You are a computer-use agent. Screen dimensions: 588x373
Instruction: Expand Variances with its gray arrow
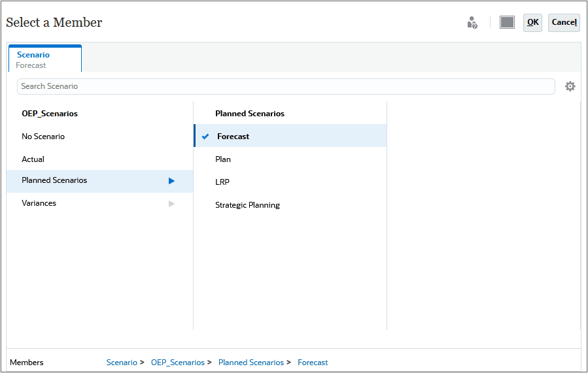click(x=172, y=204)
